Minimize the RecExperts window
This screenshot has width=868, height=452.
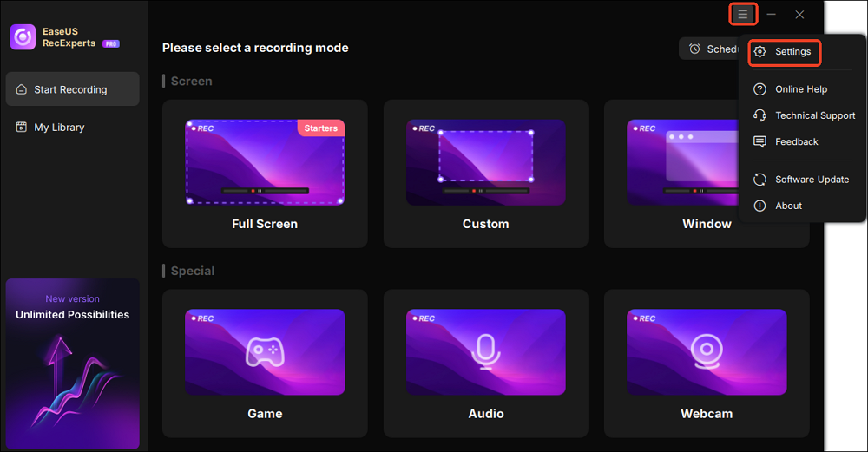pyautogui.click(x=771, y=15)
